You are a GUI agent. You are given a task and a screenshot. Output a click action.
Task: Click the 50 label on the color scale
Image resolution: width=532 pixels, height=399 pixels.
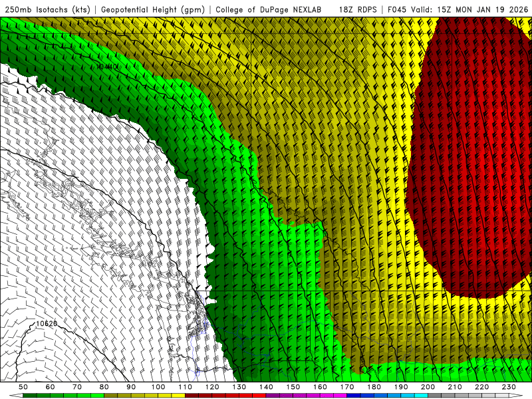coord(23,387)
